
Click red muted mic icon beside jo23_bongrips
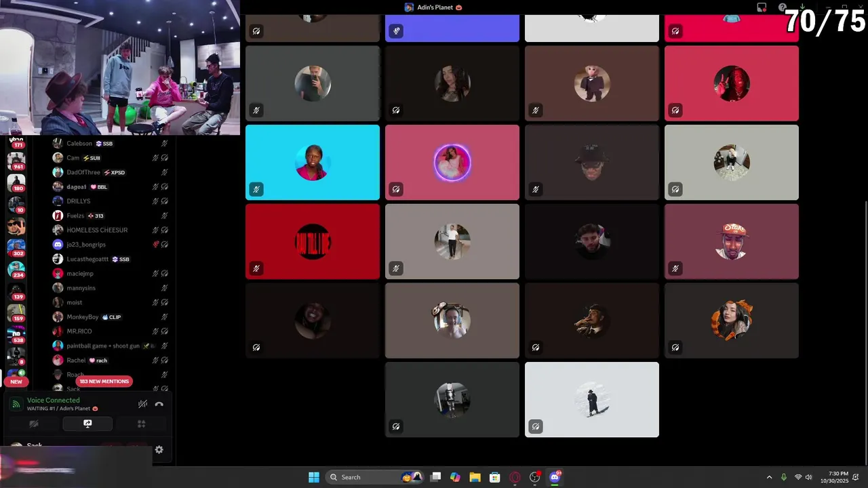pos(155,244)
